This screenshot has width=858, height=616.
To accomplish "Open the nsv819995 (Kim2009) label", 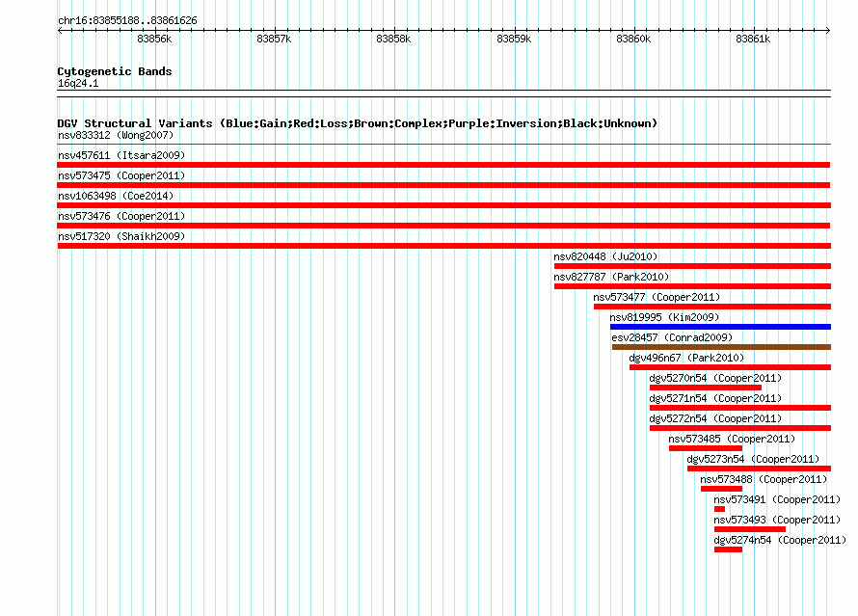I will pyautogui.click(x=664, y=317).
